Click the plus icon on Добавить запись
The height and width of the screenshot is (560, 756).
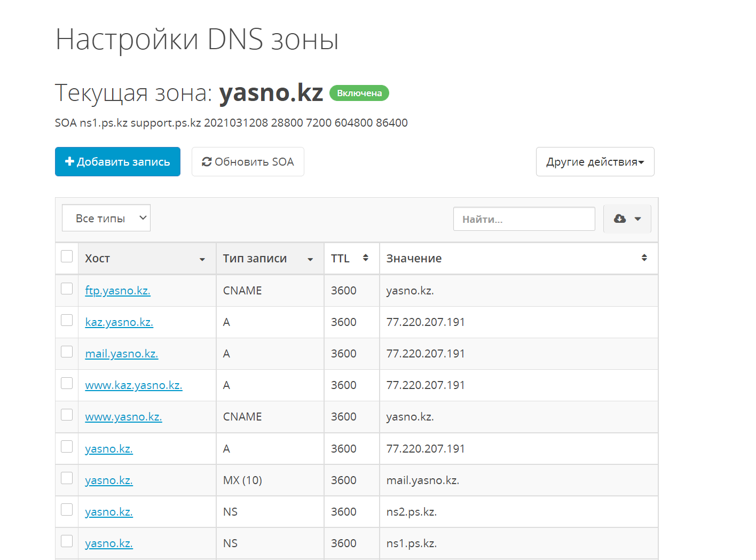click(x=69, y=161)
